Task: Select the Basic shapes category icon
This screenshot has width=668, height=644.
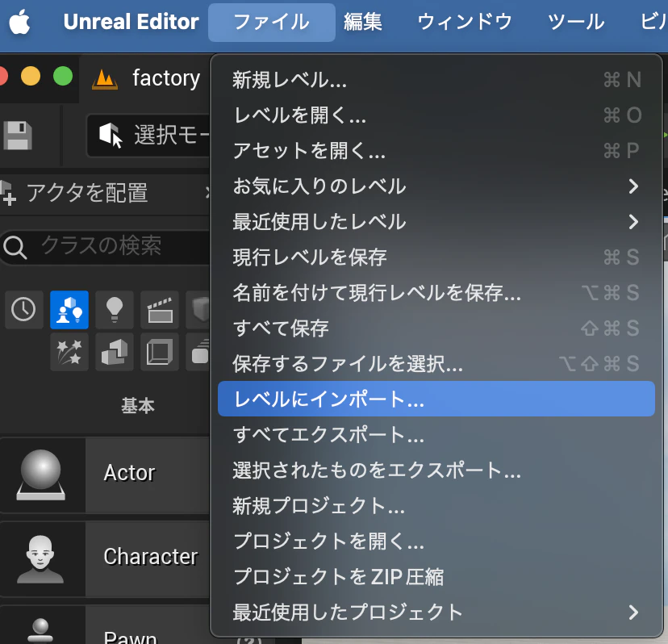Action: pyautogui.click(x=69, y=310)
